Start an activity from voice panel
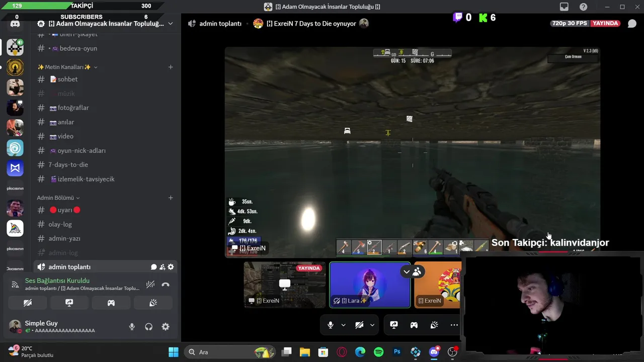644x362 pixels. (111, 303)
